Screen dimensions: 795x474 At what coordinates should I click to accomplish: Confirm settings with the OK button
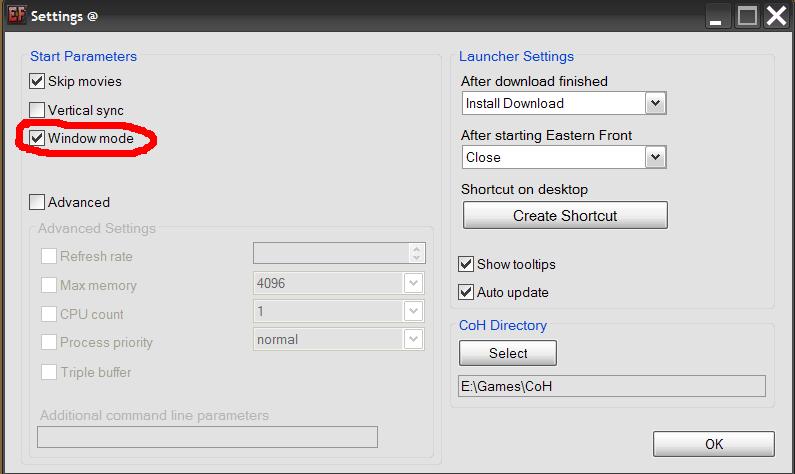point(714,444)
